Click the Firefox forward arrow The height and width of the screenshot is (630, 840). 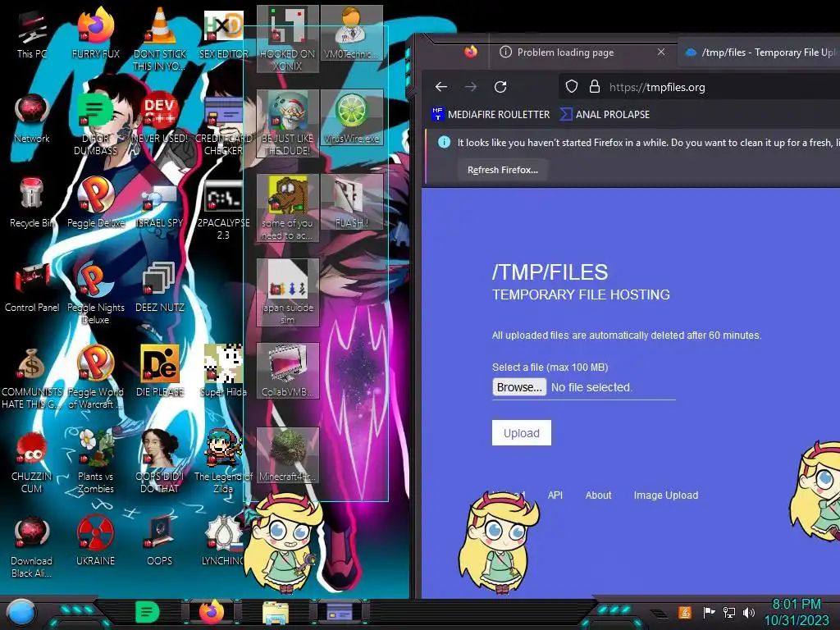(x=471, y=87)
